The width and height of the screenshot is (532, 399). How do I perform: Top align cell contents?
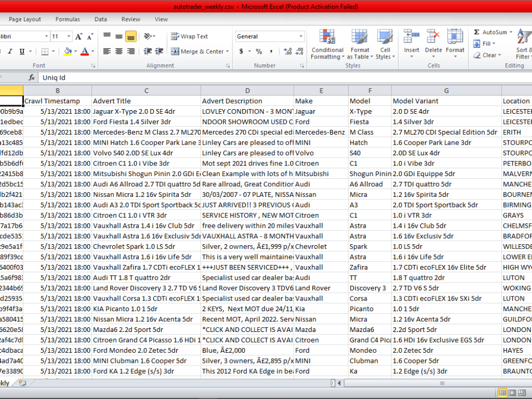pos(107,36)
